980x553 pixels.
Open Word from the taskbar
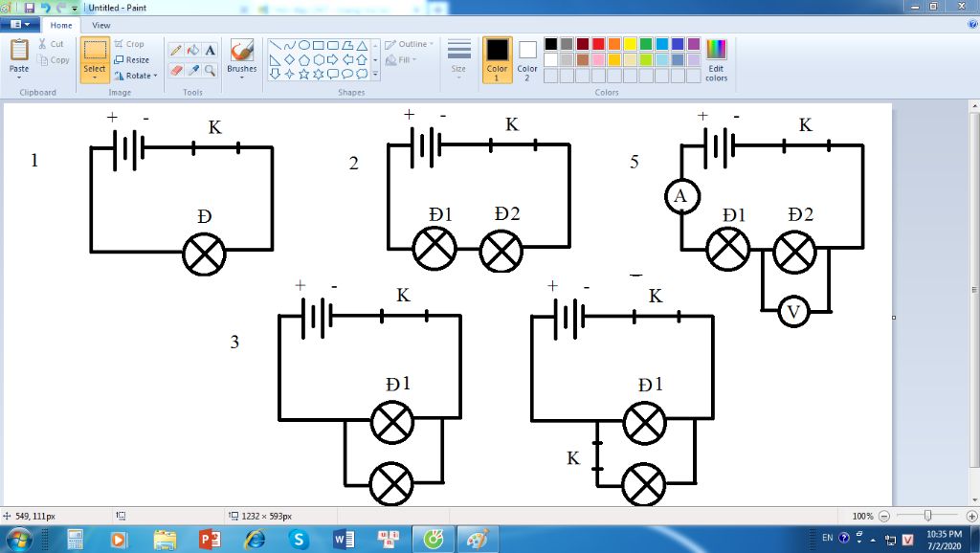click(344, 540)
